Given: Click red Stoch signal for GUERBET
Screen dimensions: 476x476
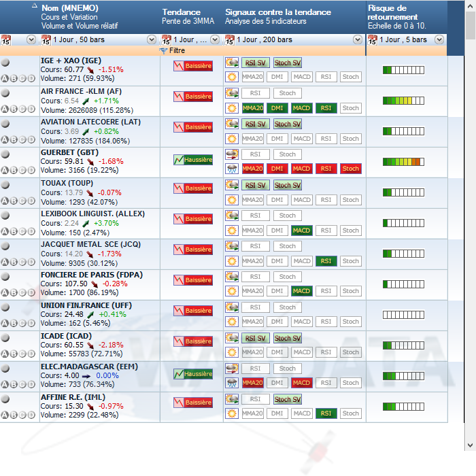Looking at the screenshot, I should tap(351, 169).
